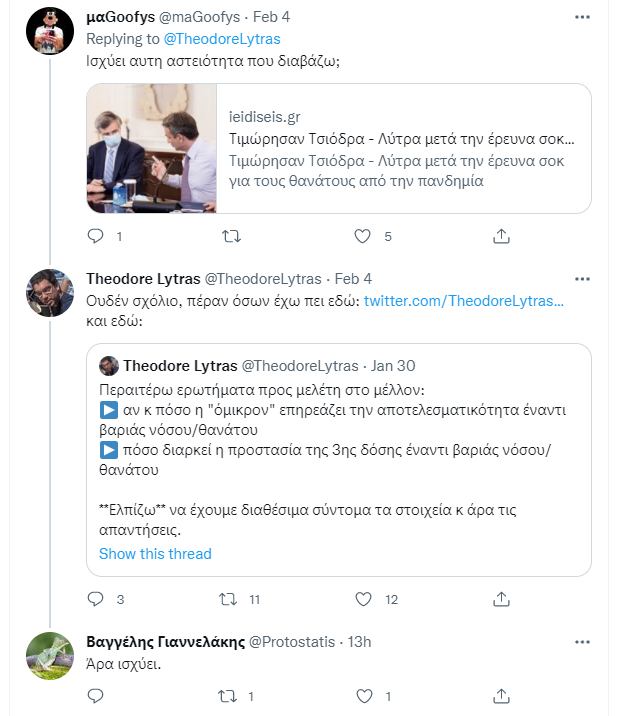The width and height of the screenshot is (627, 716).
Task: Retweet maGoofys's tweet
Action: pyautogui.click(x=229, y=237)
